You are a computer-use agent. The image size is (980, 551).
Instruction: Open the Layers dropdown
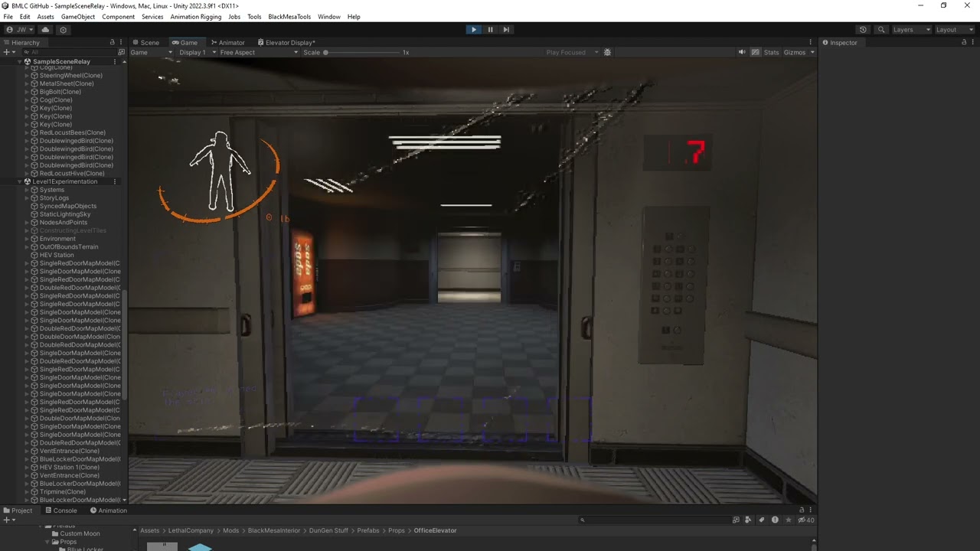point(911,30)
